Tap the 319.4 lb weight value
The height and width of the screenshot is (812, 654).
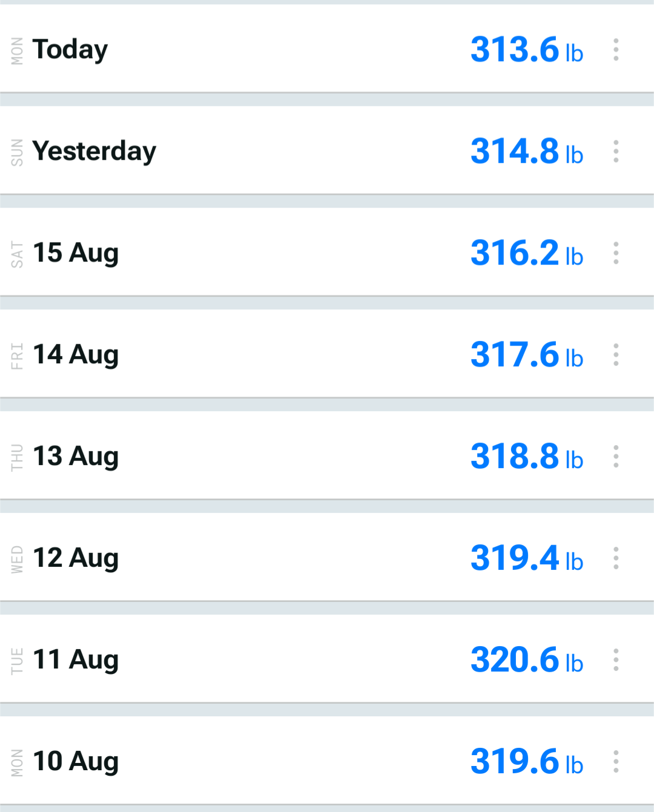527,558
